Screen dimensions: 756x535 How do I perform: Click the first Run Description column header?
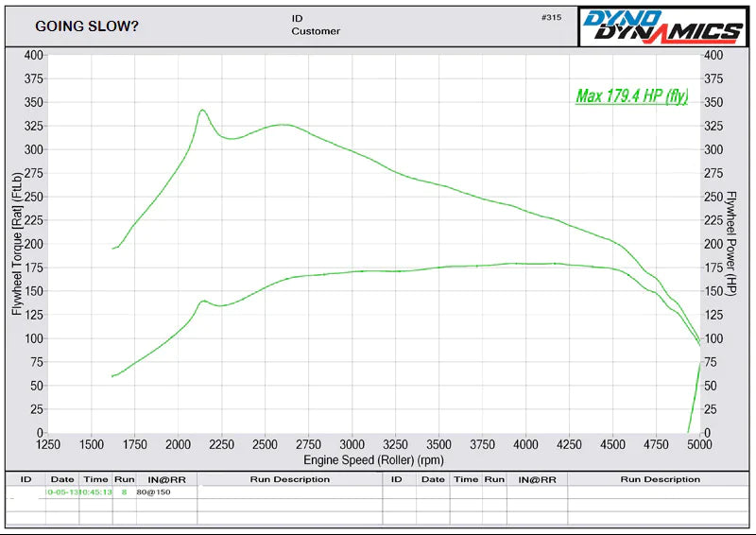pyautogui.click(x=289, y=479)
